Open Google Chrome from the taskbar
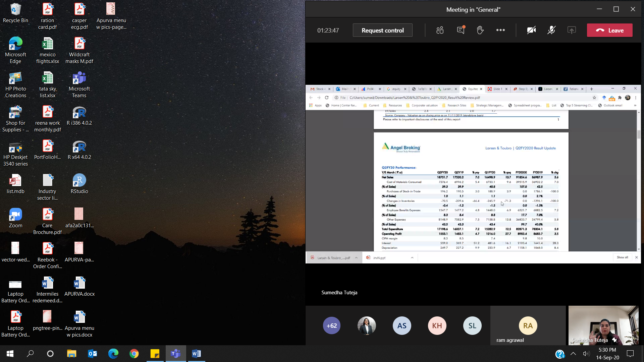Image resolution: width=644 pixels, height=362 pixels. [134, 354]
